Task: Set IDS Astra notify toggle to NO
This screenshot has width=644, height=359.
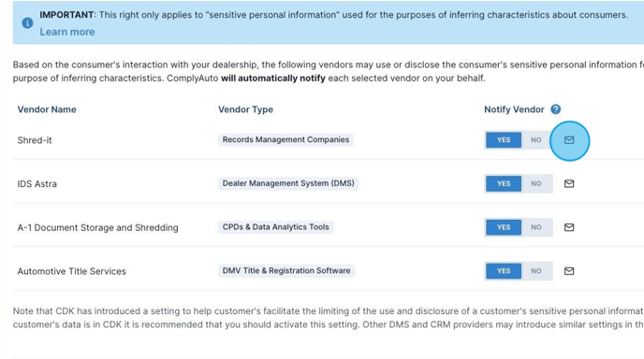Action: (536, 184)
